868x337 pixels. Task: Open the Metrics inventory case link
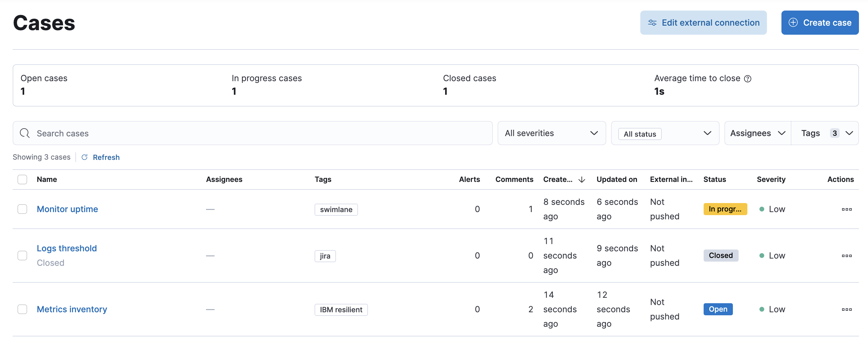pyautogui.click(x=72, y=309)
